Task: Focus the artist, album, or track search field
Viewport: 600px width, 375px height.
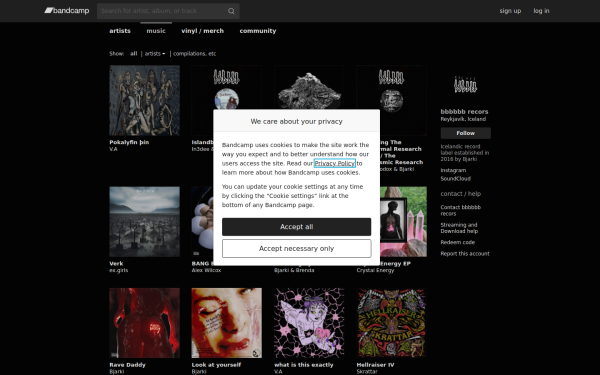Action: pyautogui.click(x=168, y=11)
